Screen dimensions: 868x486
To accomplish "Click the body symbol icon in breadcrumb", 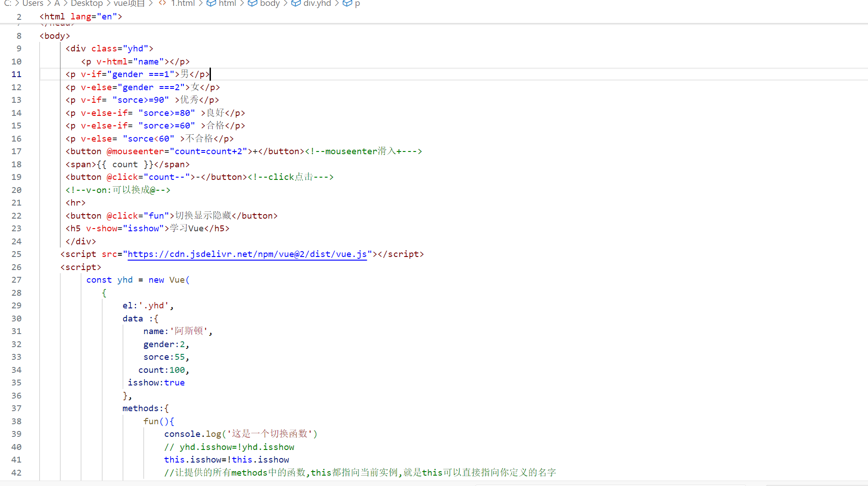I will point(252,3).
